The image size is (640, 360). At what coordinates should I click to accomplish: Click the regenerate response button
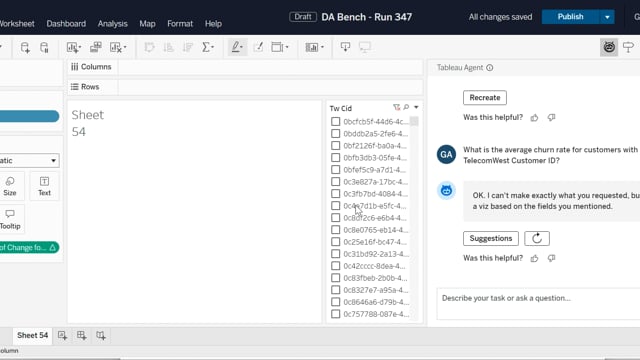pyautogui.click(x=537, y=238)
